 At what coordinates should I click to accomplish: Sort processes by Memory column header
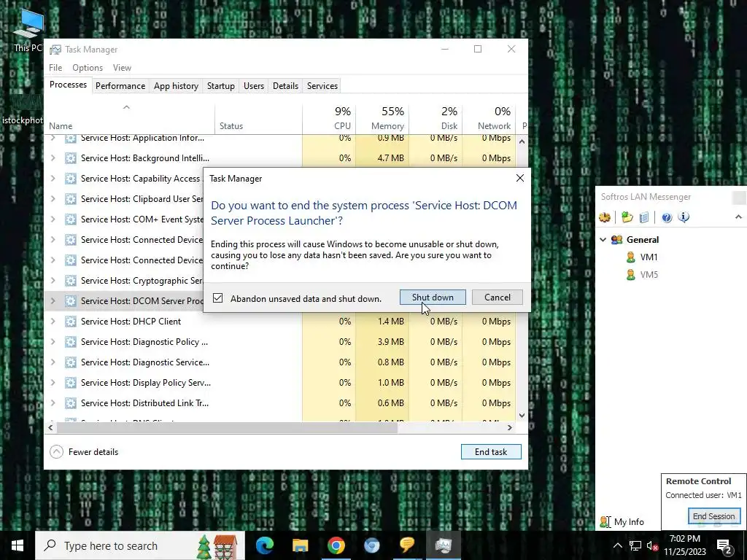[x=382, y=118]
